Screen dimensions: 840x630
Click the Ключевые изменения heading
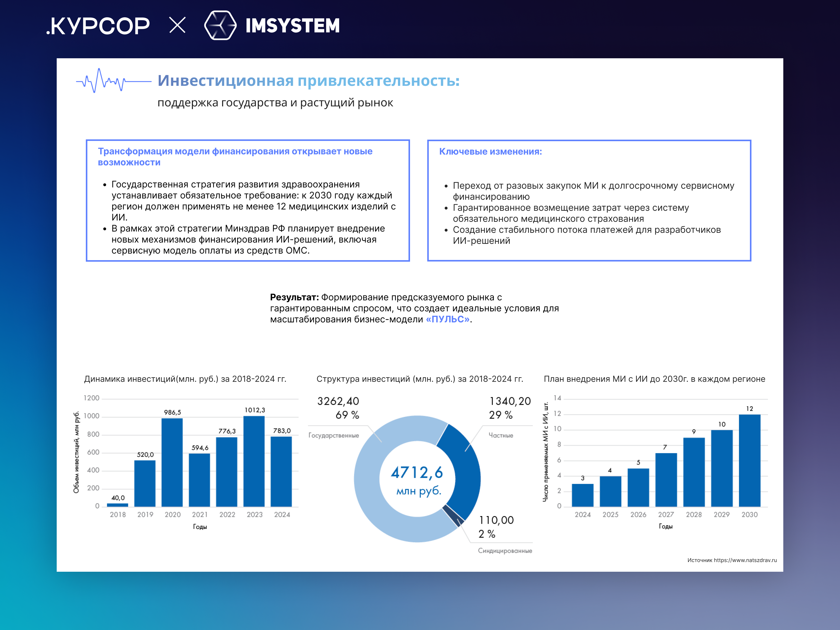click(x=490, y=151)
